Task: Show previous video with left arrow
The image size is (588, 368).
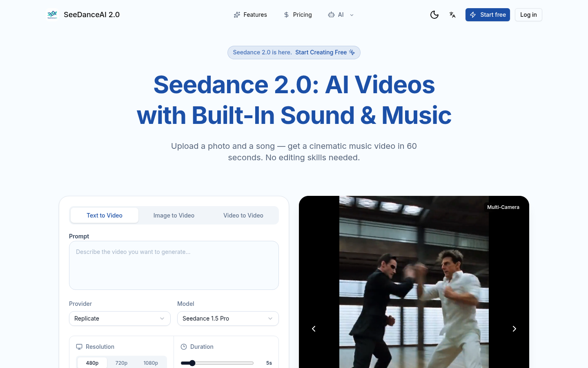Action: pos(314,329)
